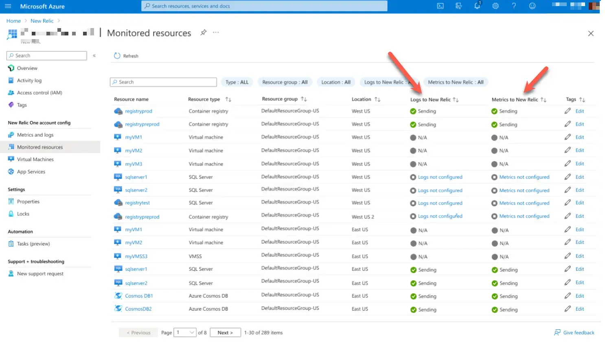Open the Cosmos DB1 resource link
Image resolution: width=605 pixels, height=364 pixels.
click(x=139, y=296)
